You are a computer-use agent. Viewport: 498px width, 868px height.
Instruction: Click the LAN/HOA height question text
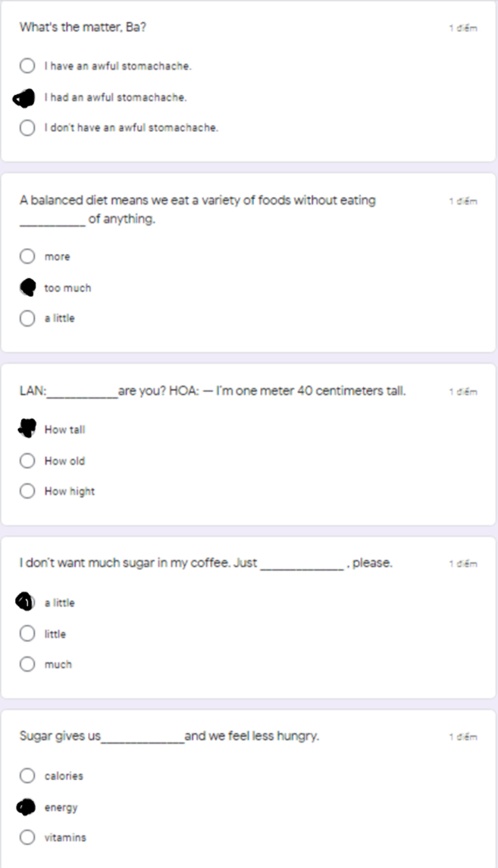click(213, 391)
